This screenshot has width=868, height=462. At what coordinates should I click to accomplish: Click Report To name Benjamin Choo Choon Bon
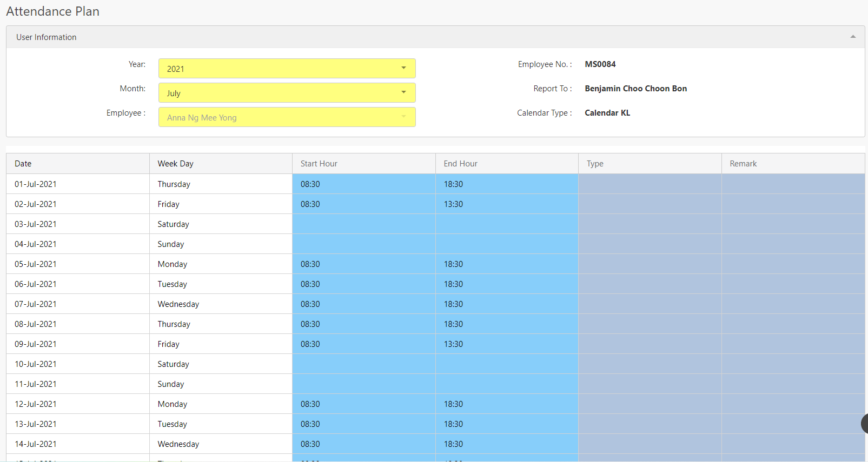coord(636,89)
